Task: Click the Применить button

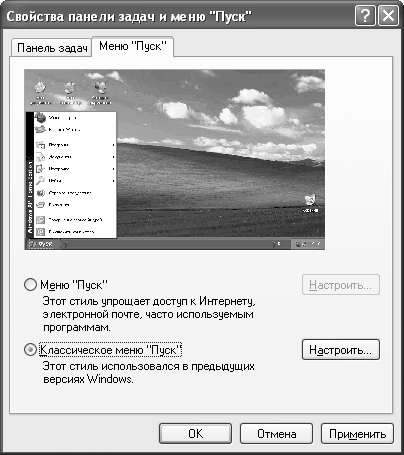Action: point(357,434)
